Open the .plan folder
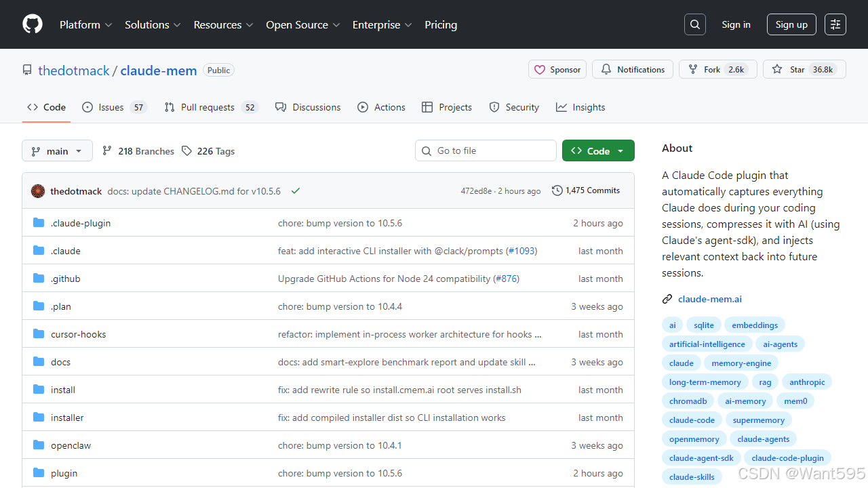Viewport: 868px width, 488px height. coord(61,306)
